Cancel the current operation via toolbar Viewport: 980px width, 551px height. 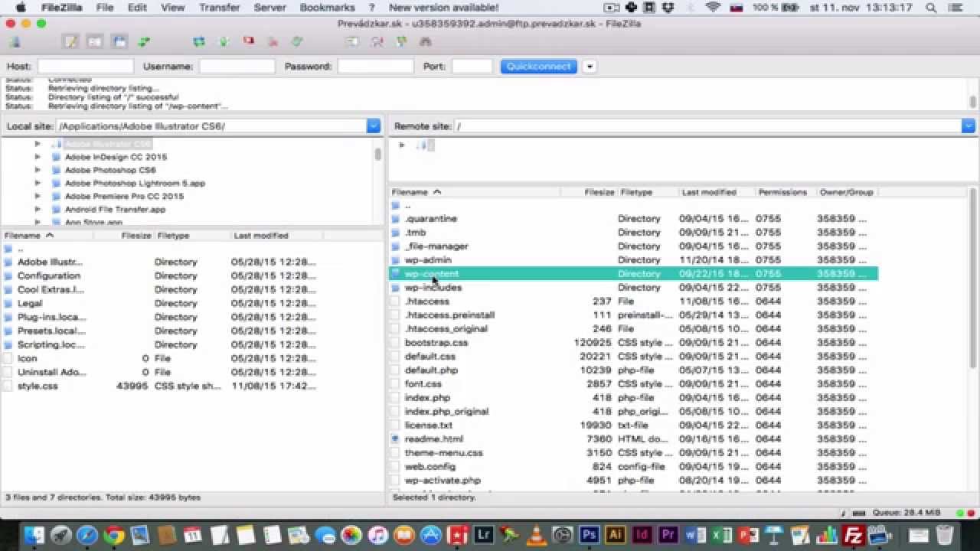[x=248, y=42]
